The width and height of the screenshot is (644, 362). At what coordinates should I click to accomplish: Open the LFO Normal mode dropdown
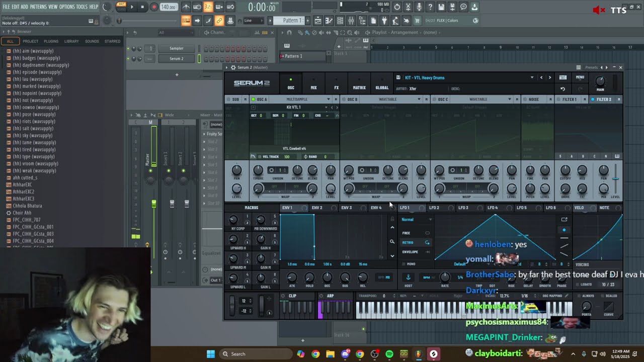point(417,220)
